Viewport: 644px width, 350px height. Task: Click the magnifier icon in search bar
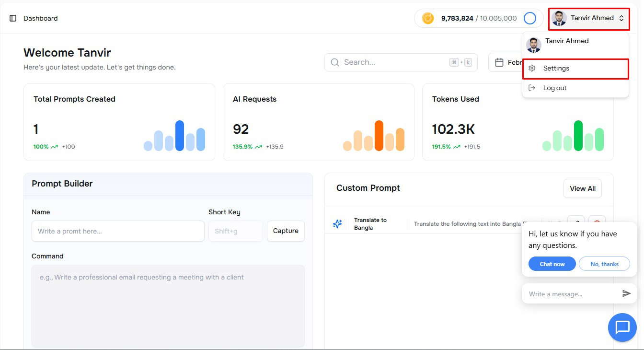click(x=335, y=62)
